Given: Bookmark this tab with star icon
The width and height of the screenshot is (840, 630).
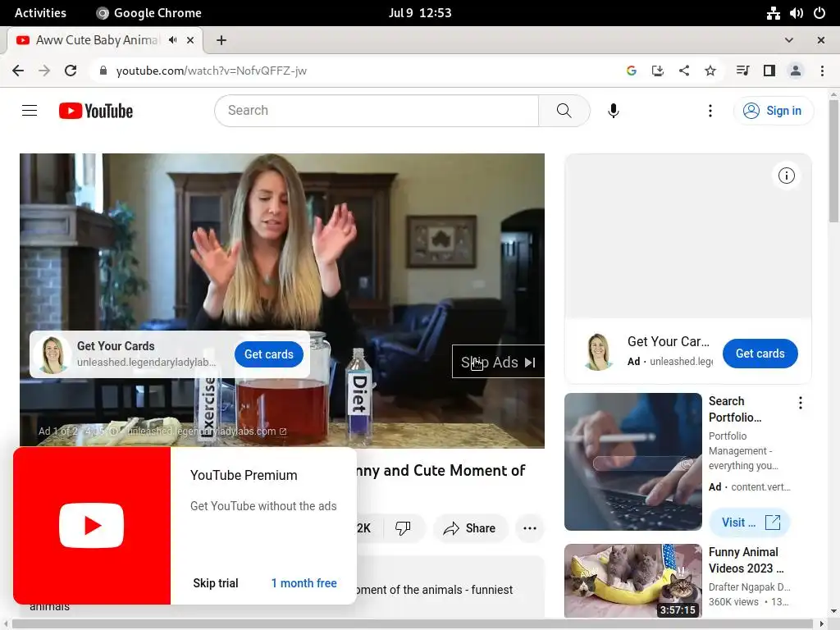Looking at the screenshot, I should 710,71.
